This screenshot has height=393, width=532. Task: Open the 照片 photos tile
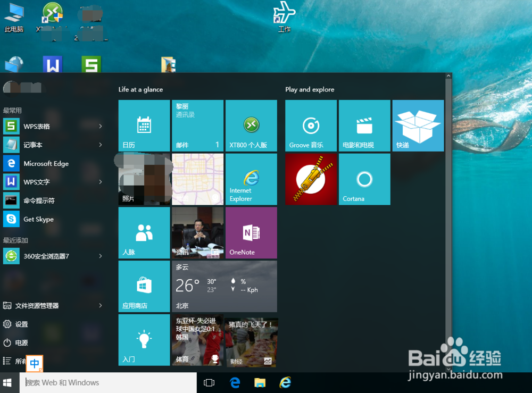[x=144, y=179]
